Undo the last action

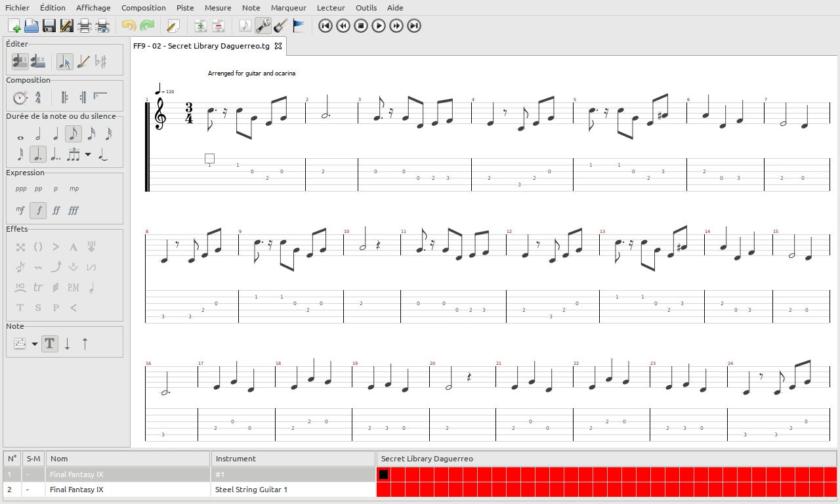129,26
